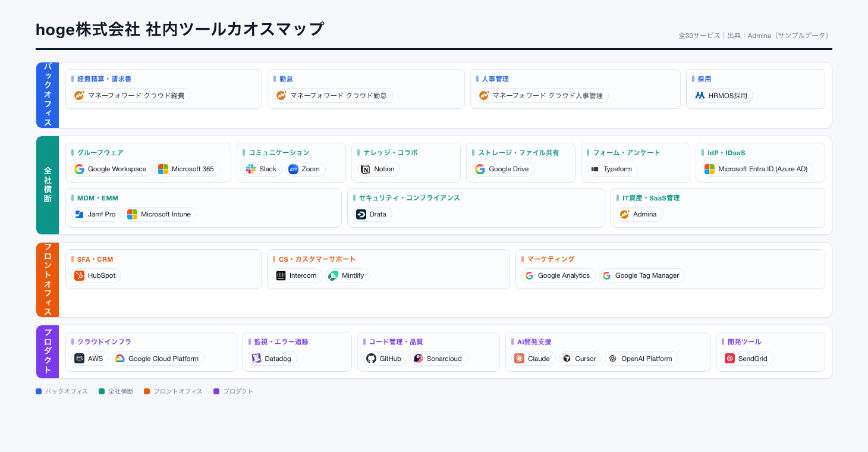Screen dimensions: 868x452
Task: Click the 人事管理 section heading
Action: 495,79
